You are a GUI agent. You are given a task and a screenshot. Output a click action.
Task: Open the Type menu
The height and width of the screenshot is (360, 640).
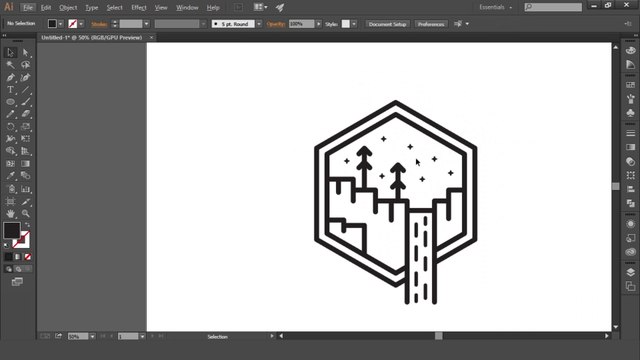91,7
